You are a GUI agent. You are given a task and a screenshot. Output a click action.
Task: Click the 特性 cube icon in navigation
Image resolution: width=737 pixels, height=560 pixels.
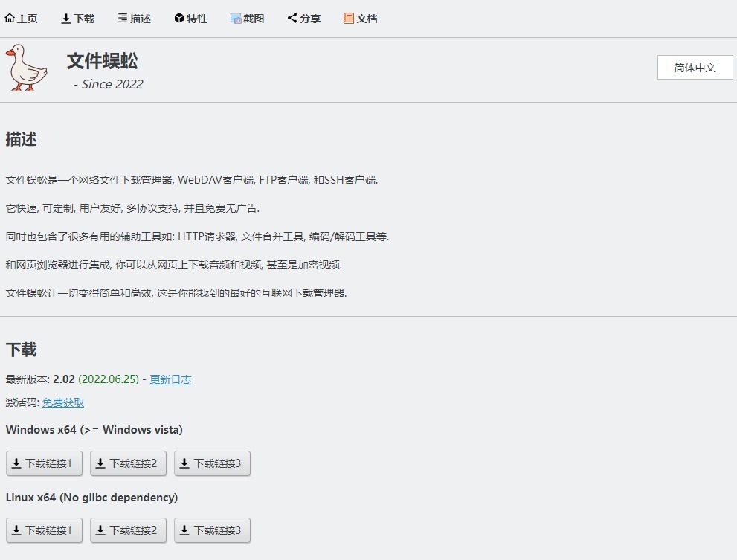(179, 18)
